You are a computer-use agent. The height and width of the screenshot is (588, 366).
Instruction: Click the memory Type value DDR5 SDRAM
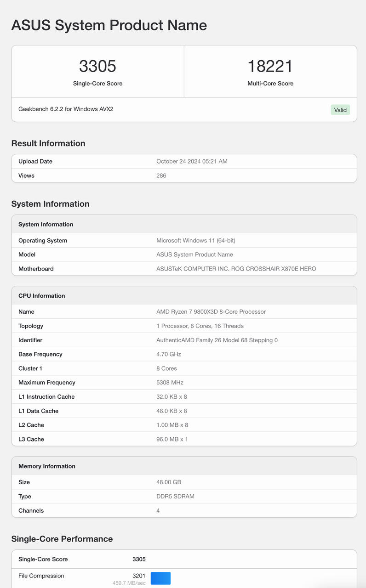[x=175, y=496]
